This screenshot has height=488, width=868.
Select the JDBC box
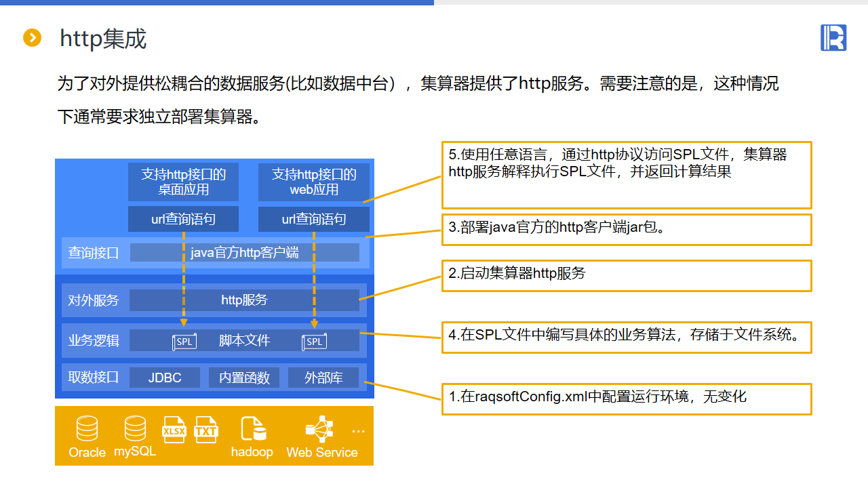click(x=165, y=378)
